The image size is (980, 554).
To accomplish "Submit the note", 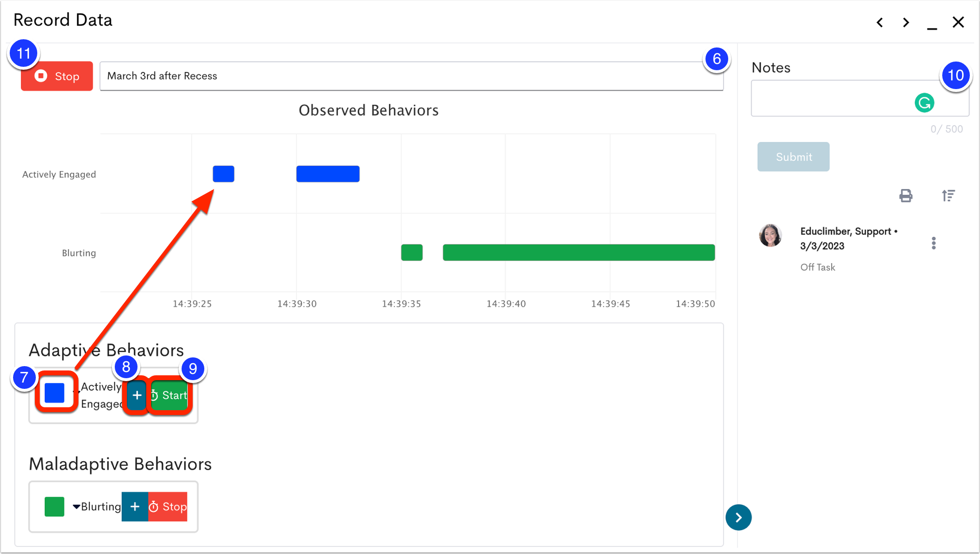I will click(x=794, y=156).
